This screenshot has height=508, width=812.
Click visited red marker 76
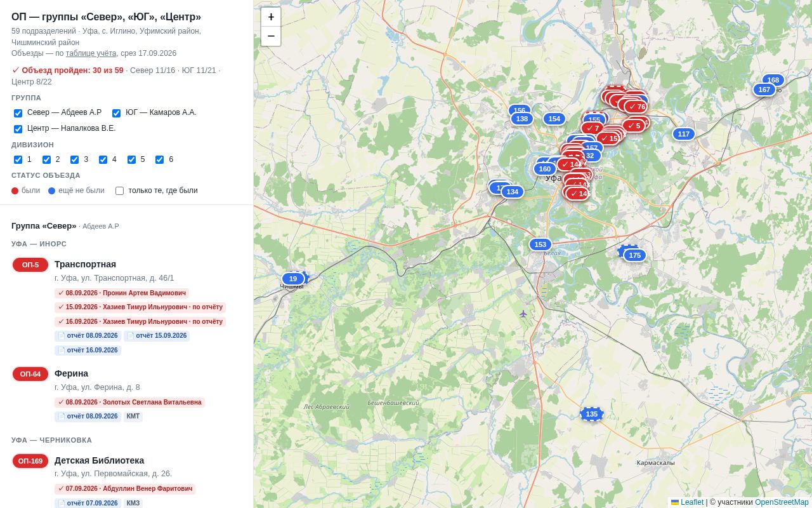636,107
